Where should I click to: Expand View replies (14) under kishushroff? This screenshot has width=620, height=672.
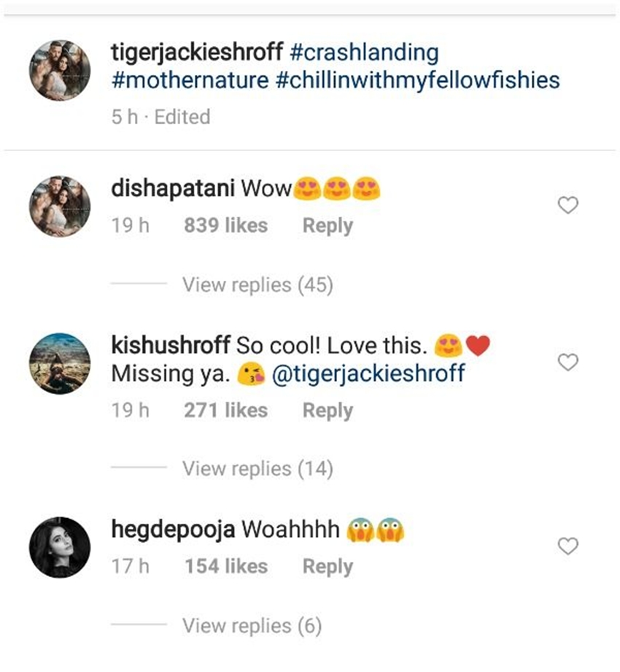click(257, 468)
